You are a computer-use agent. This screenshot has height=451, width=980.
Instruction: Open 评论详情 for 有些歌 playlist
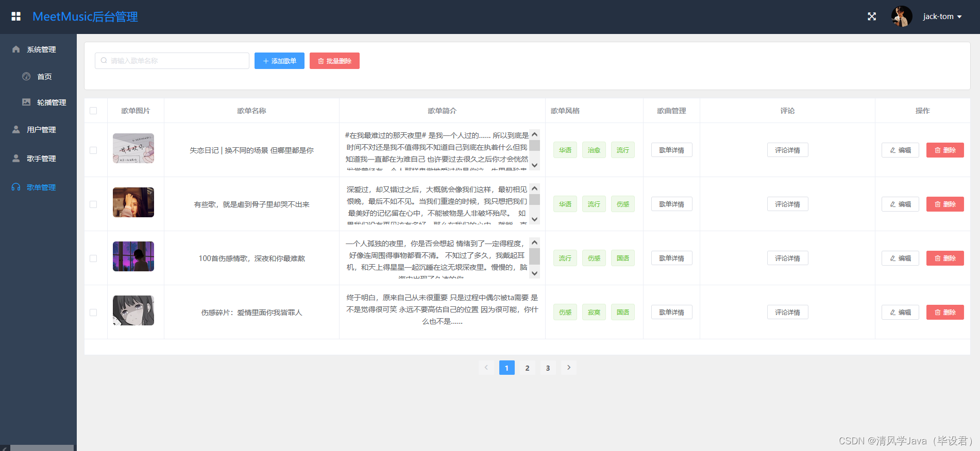(788, 204)
